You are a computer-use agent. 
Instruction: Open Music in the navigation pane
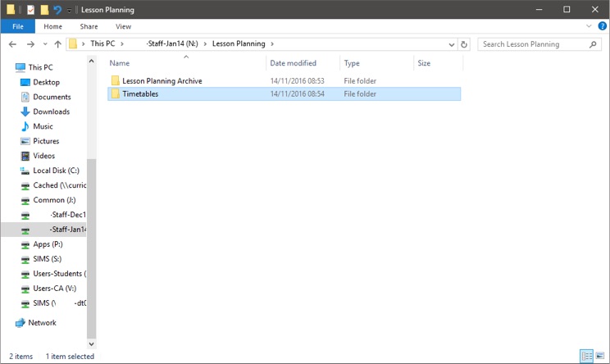tap(43, 126)
